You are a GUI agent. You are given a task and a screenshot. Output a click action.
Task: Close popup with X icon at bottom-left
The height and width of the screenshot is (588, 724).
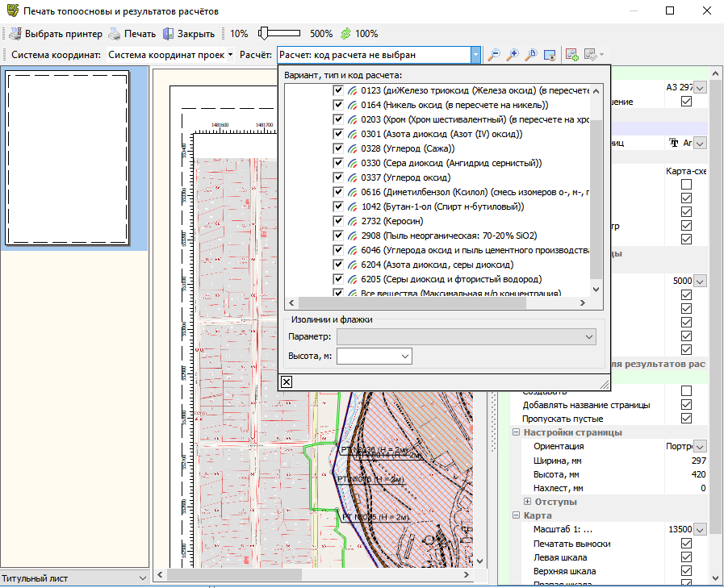click(x=287, y=382)
